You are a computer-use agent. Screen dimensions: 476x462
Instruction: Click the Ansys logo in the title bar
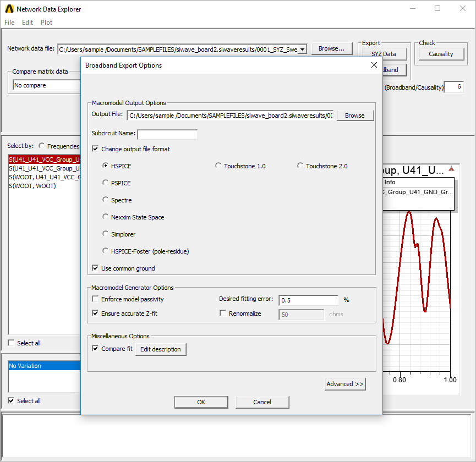[9, 9]
